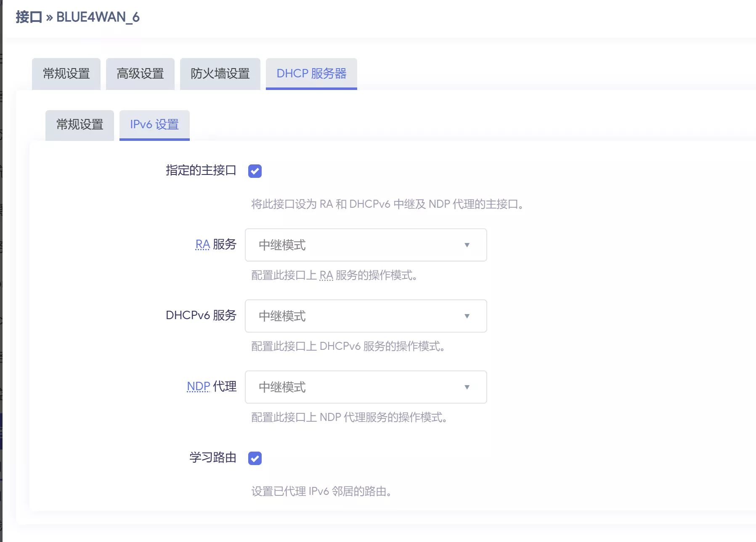The height and width of the screenshot is (542, 756).
Task: Open the RA 服务 dropdown arrow
Action: [x=466, y=245]
